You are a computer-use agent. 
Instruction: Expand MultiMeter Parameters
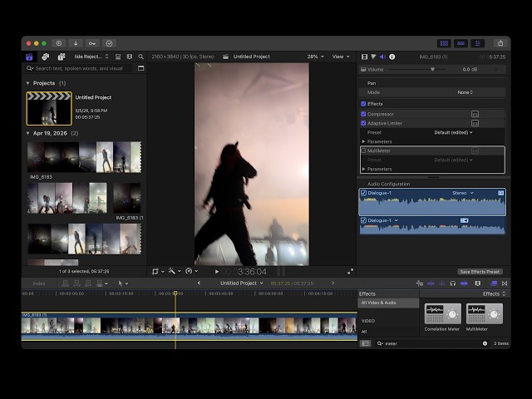click(363, 169)
